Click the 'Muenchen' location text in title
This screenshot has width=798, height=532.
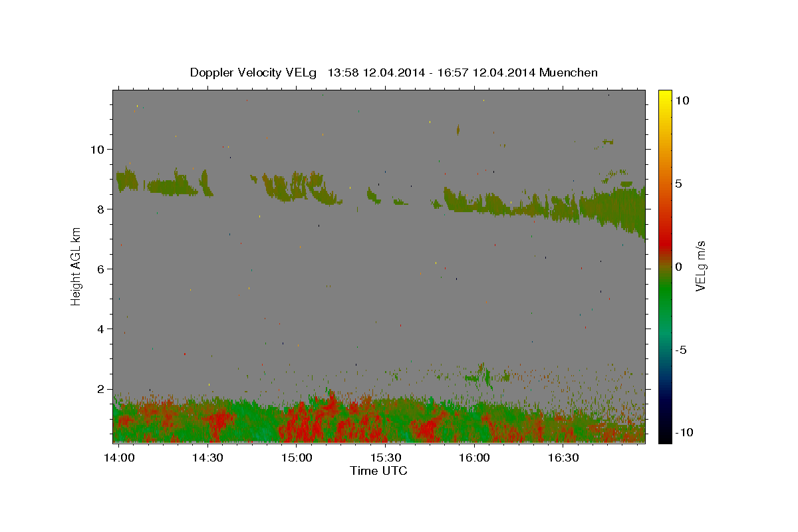[x=569, y=72]
